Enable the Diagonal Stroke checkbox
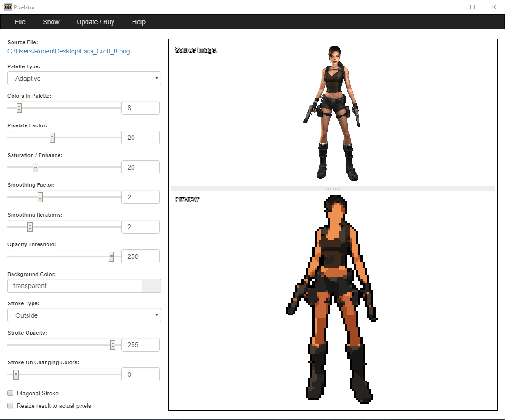 11,394
